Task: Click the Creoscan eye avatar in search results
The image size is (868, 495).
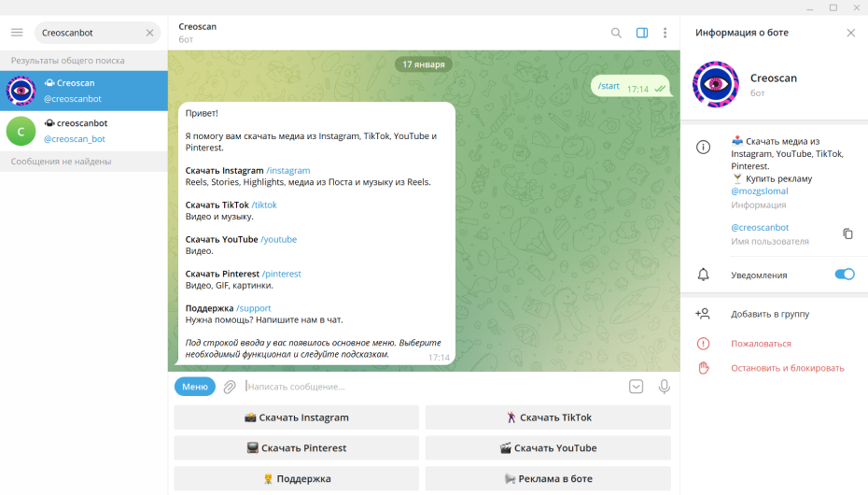Action: pos(21,91)
